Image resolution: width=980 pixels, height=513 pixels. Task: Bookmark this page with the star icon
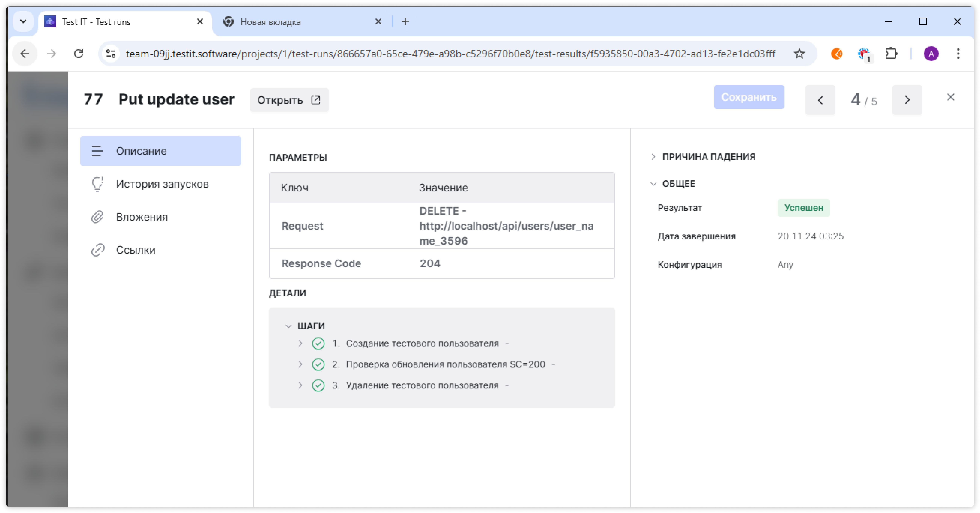tap(799, 54)
